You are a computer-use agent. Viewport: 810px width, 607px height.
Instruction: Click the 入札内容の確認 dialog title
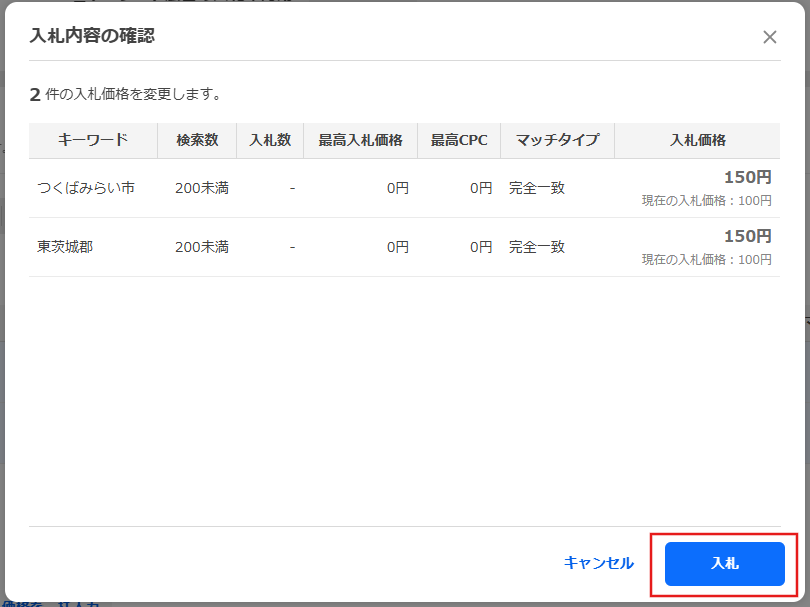[x=92, y=37]
